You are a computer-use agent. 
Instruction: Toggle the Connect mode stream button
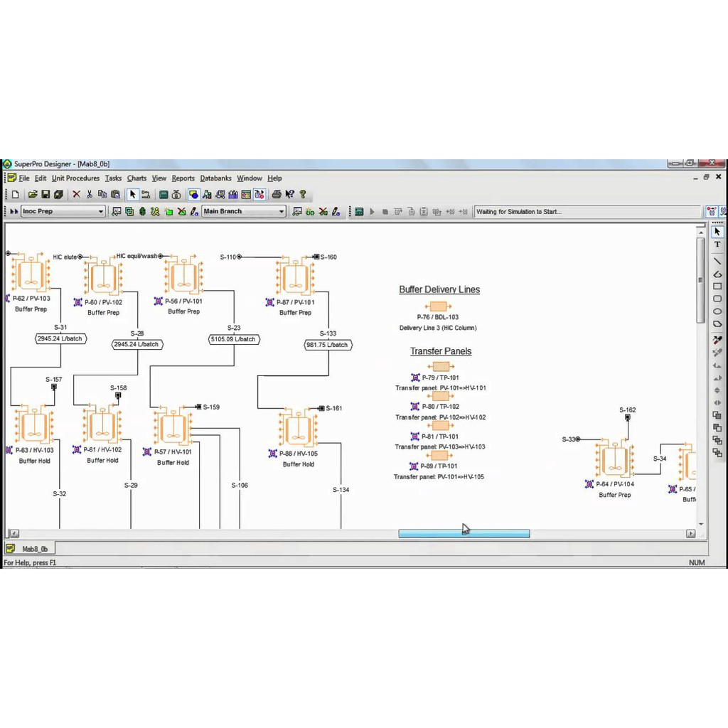[x=146, y=194]
